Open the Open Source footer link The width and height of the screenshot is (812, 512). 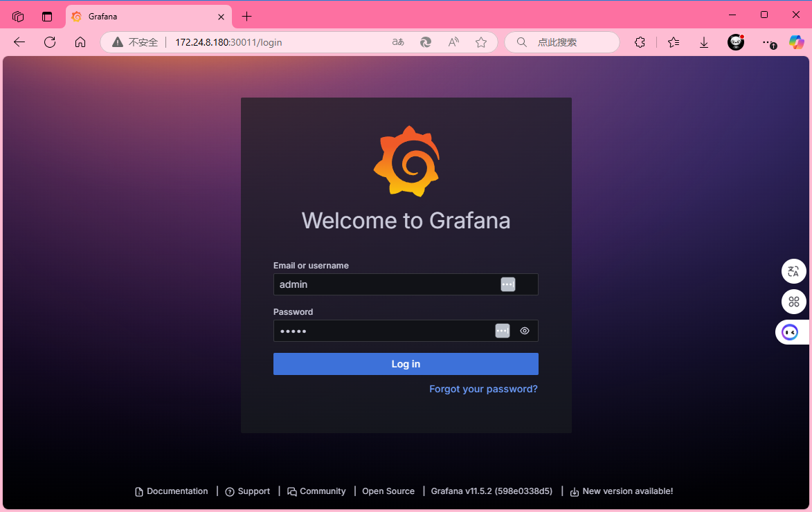pos(388,491)
